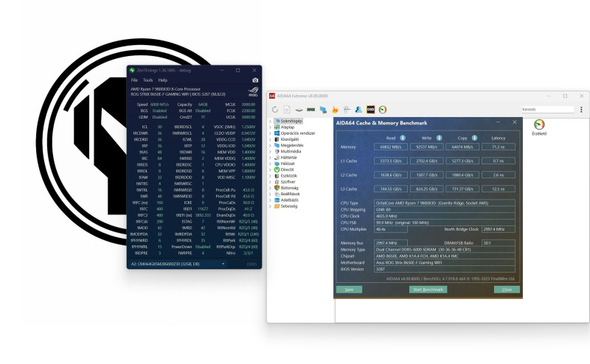The width and height of the screenshot is (590, 364).
Task: Open the A2 memory module dropdown in ZenTimings
Action: click(x=178, y=264)
